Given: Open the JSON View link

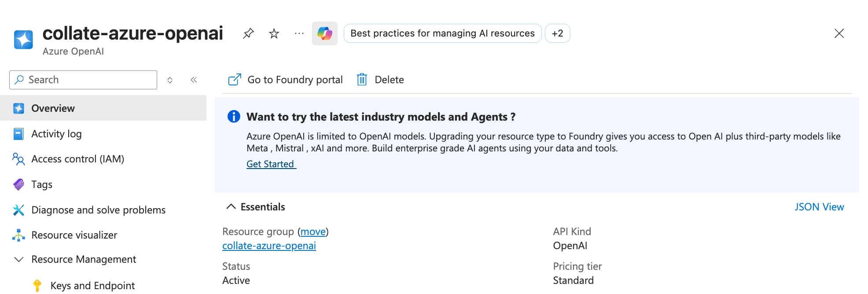Looking at the screenshot, I should click(x=819, y=207).
